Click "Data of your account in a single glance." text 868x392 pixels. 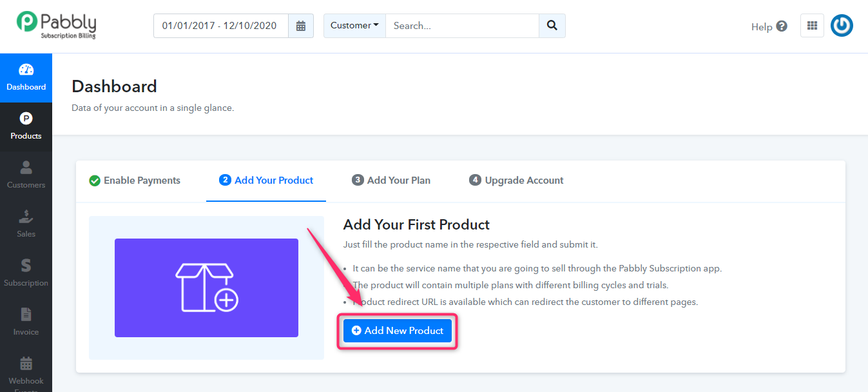tap(153, 108)
